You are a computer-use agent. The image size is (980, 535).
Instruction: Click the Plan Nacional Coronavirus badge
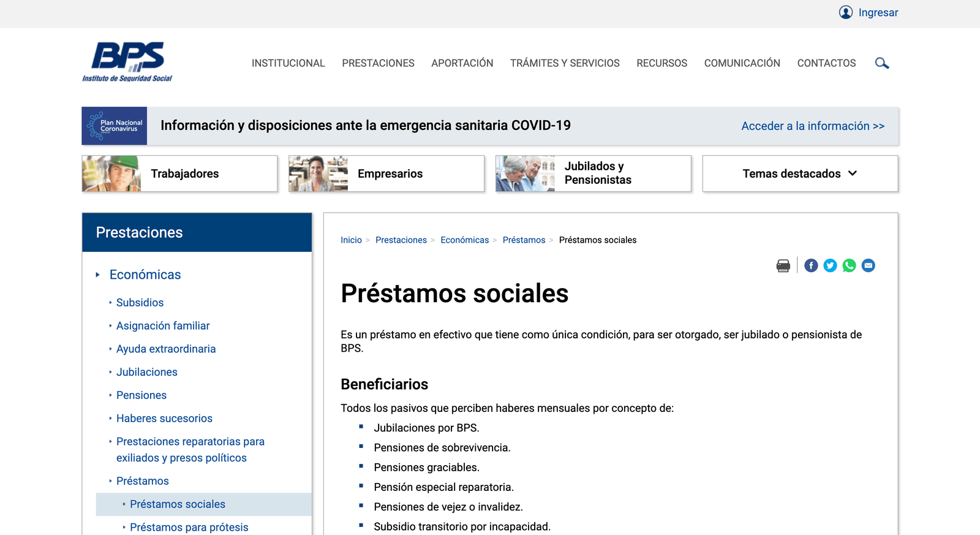[x=115, y=126]
